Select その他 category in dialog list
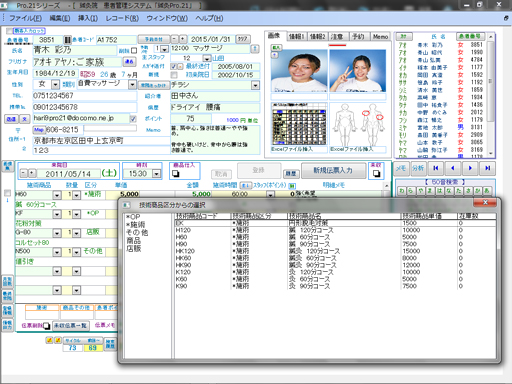The width and height of the screenshot is (512, 384). coord(137,233)
